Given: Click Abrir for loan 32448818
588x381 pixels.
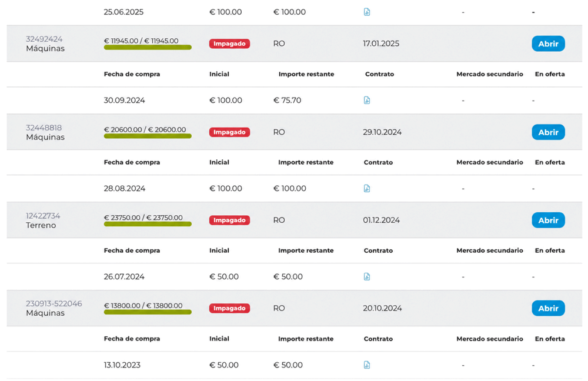Looking at the screenshot, I should pyautogui.click(x=548, y=132).
